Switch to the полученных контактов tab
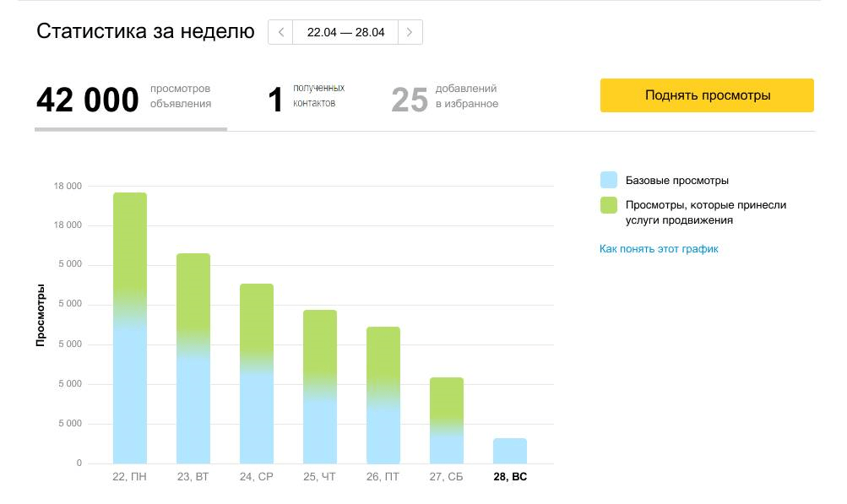Image resolution: width=847 pixels, height=504 pixels. (306, 100)
